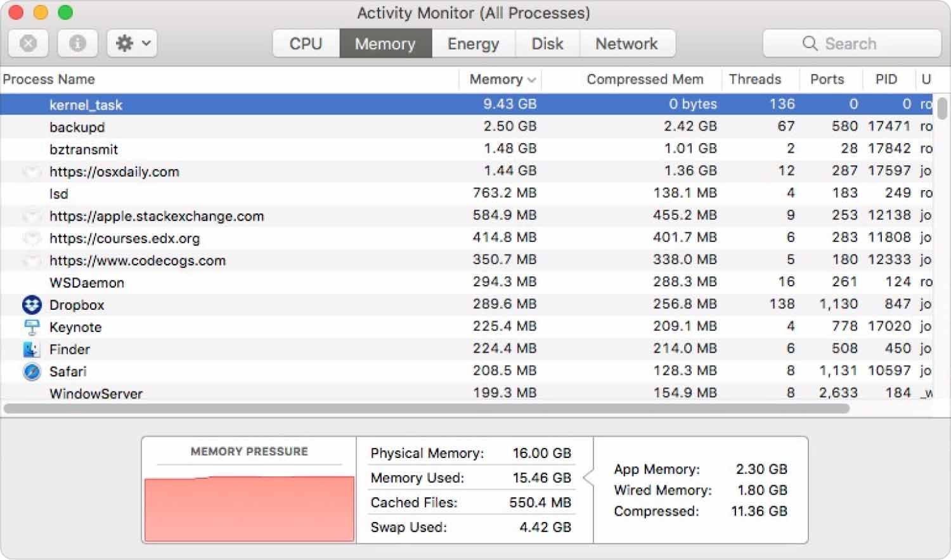This screenshot has height=560, width=951.
Task: Click the Physical Memory 16.00 GB value
Action: 541,453
